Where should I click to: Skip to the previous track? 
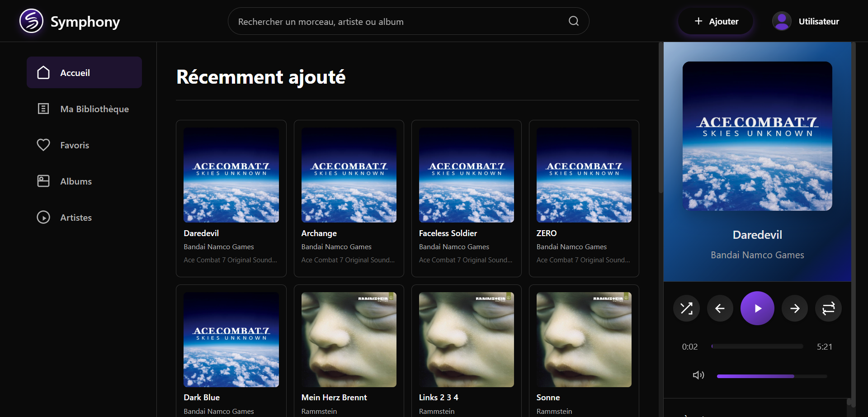click(x=720, y=308)
